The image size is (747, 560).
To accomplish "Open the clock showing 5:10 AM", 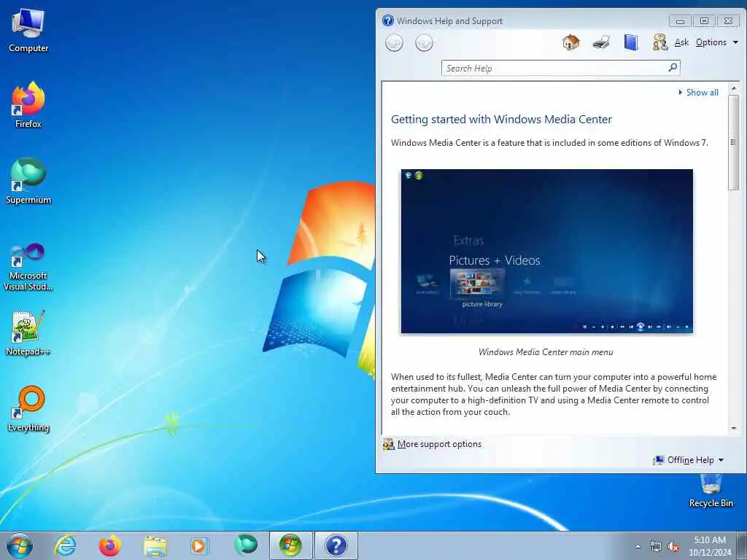I will coord(710,545).
